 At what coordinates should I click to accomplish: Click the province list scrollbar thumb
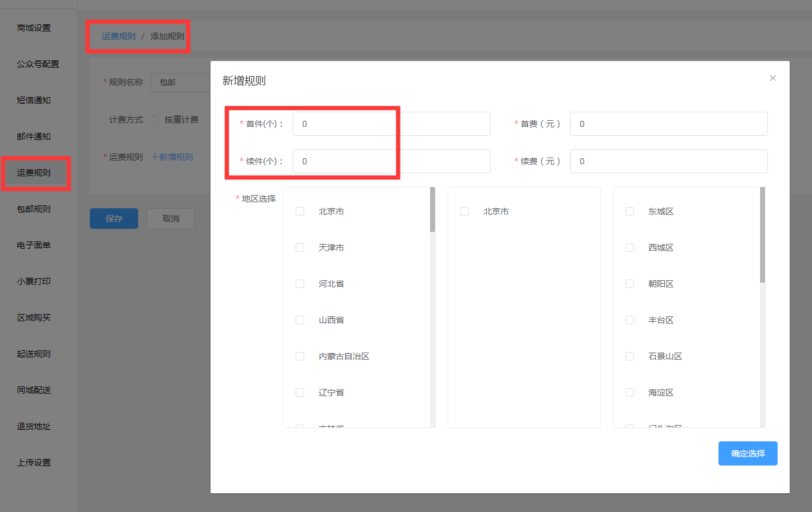pos(433,210)
